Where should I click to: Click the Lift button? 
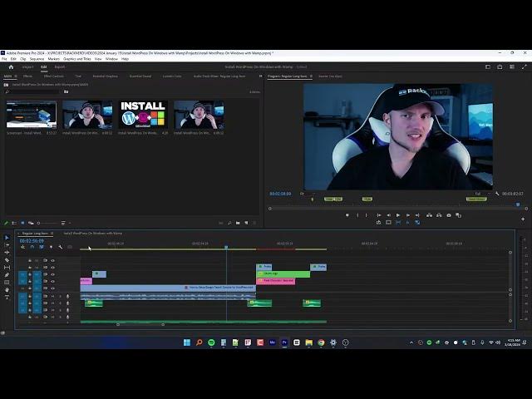(x=429, y=215)
